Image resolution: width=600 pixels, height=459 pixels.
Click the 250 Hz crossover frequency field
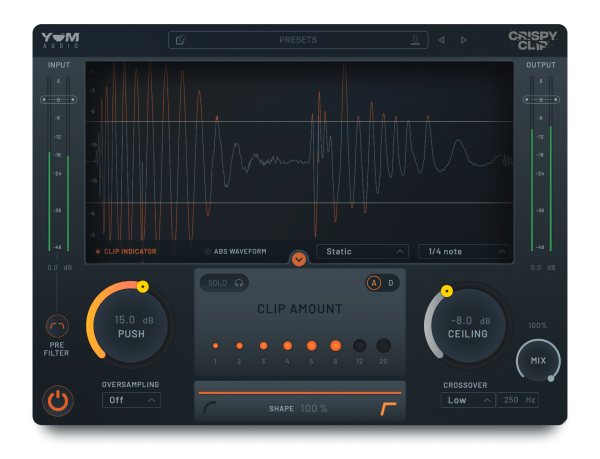coord(517,400)
